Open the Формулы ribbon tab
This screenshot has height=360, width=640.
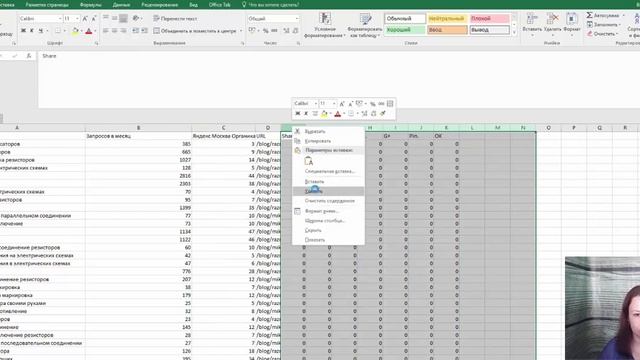click(x=91, y=5)
